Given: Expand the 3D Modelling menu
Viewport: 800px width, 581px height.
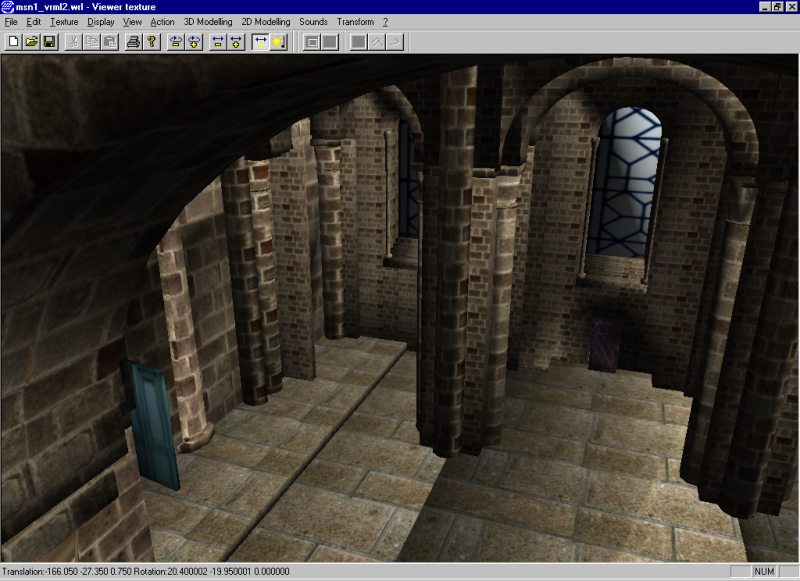Looking at the screenshot, I should point(208,21).
